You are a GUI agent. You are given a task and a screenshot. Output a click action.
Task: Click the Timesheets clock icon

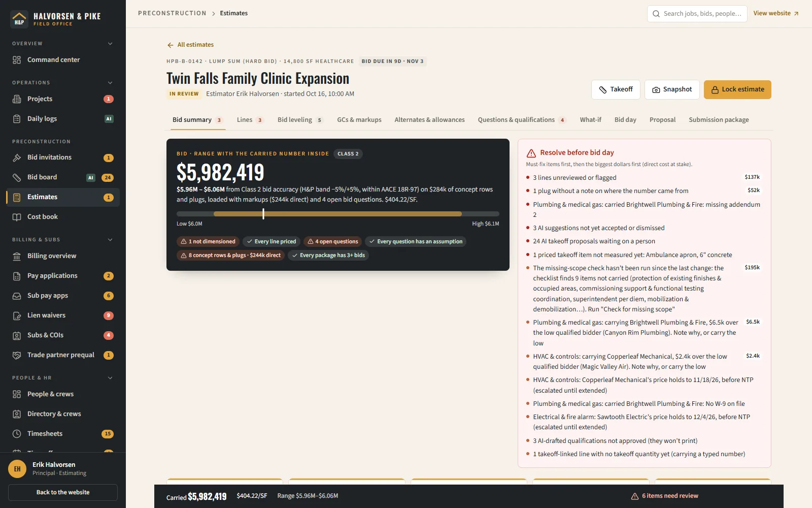[17, 434]
